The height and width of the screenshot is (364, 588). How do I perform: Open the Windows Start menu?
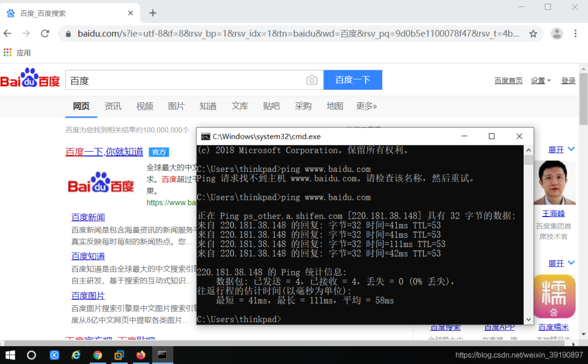(10, 354)
